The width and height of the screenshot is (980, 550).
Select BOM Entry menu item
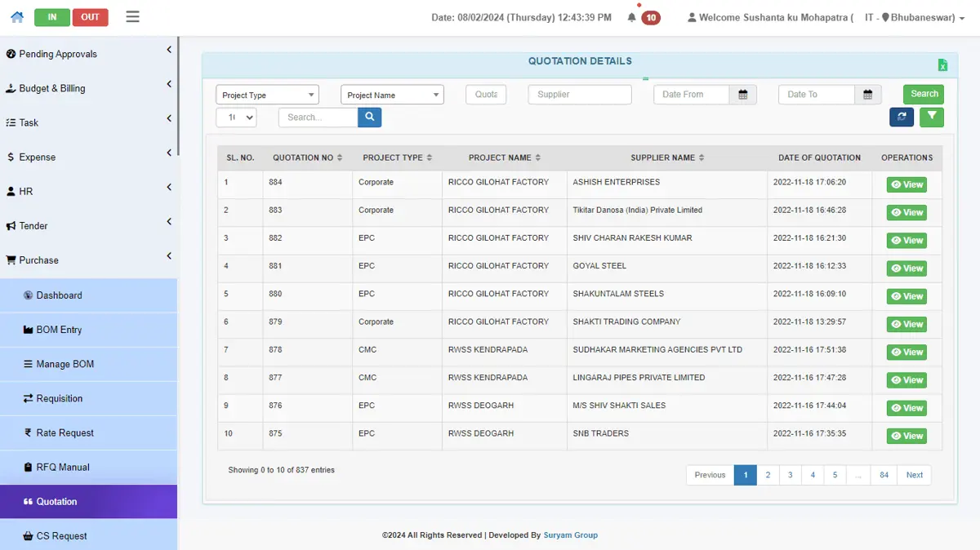click(x=88, y=330)
